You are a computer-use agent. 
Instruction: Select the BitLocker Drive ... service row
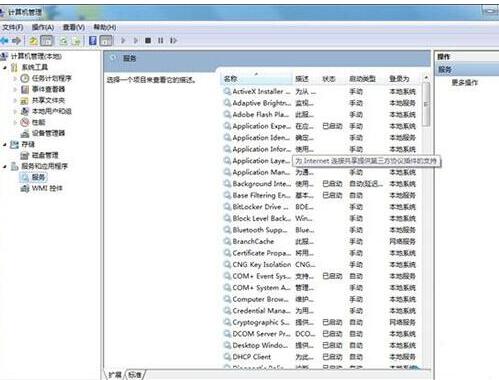tap(320, 207)
